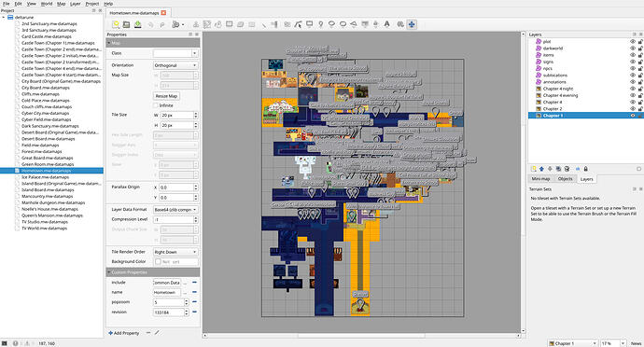The height and width of the screenshot is (347, 644).
Task: Lock the items layer
Action: [640, 55]
